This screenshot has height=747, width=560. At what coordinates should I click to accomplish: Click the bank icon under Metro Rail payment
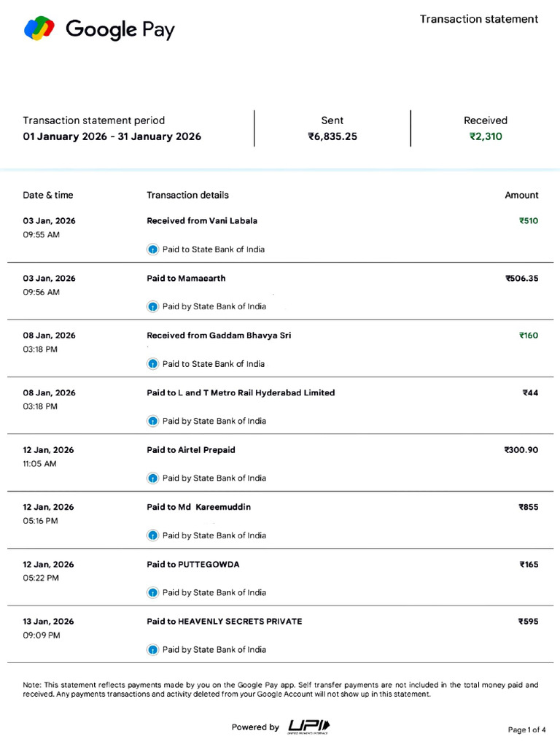[x=152, y=421]
